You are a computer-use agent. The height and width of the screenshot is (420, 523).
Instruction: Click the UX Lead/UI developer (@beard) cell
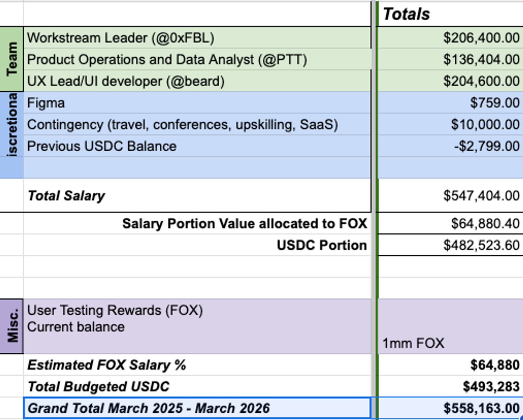coord(197,81)
